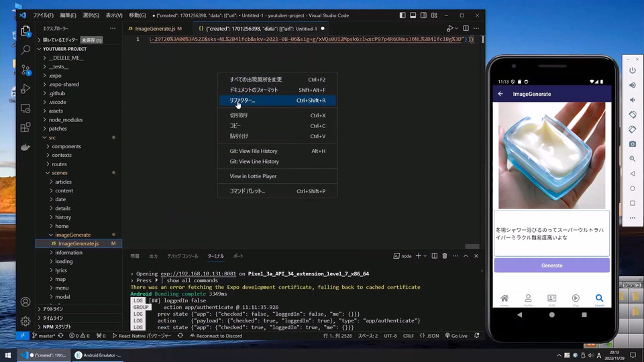Click the Japanese prompt text field

pos(551,233)
